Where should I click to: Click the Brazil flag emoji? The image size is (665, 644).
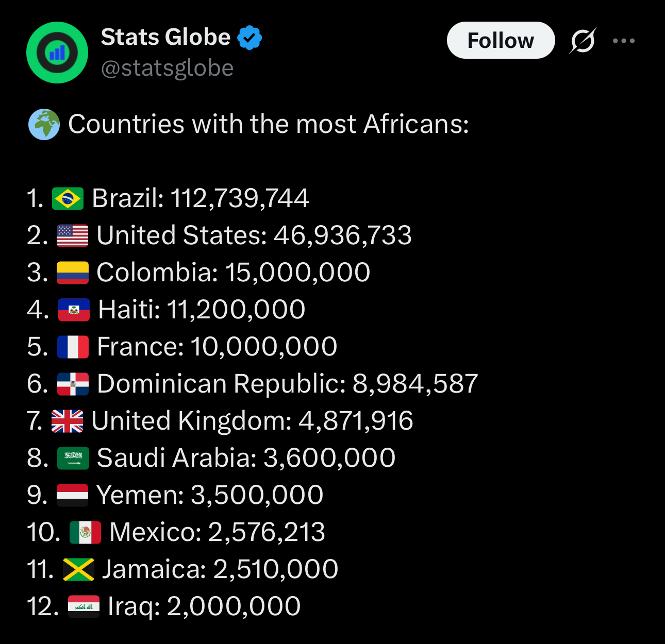68,198
